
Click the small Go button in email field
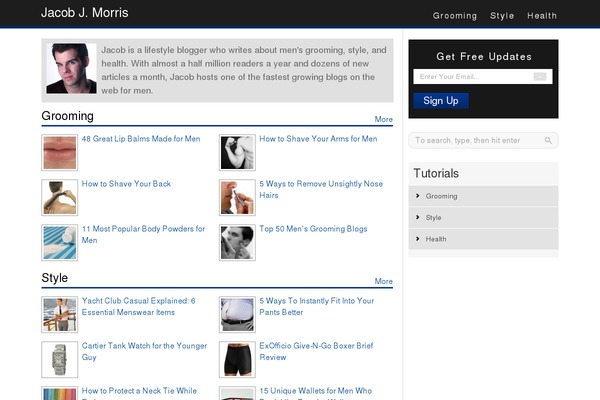click(x=540, y=77)
